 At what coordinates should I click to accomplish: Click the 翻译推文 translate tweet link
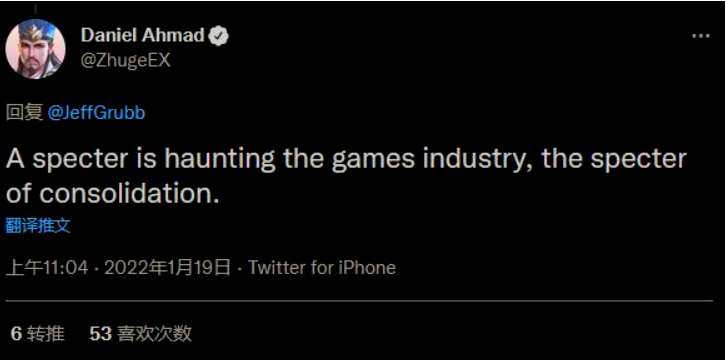pos(38,226)
